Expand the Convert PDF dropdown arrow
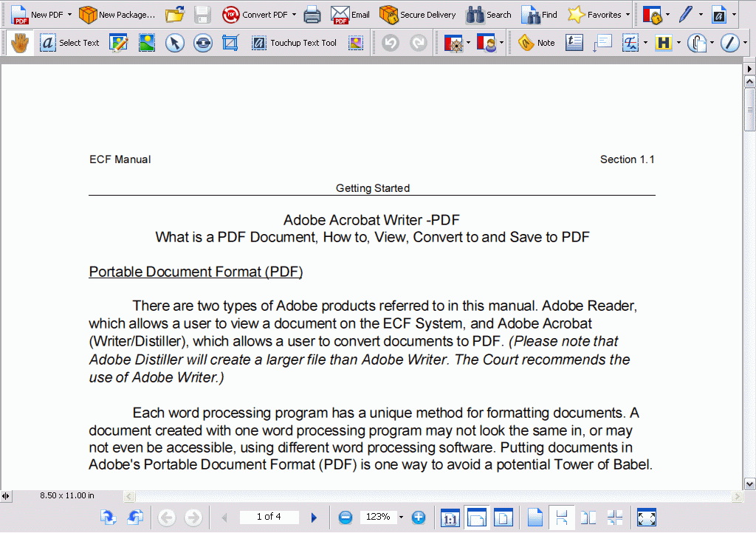The height and width of the screenshot is (533, 756). click(x=294, y=15)
